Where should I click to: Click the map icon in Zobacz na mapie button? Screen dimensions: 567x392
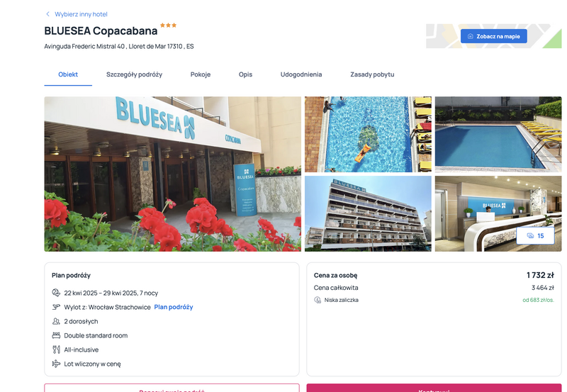click(x=471, y=36)
